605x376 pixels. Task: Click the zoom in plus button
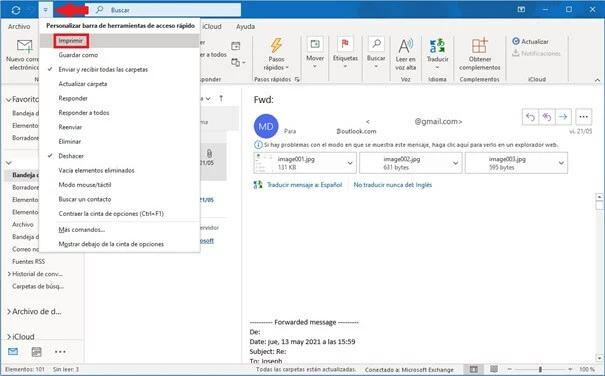click(570, 369)
